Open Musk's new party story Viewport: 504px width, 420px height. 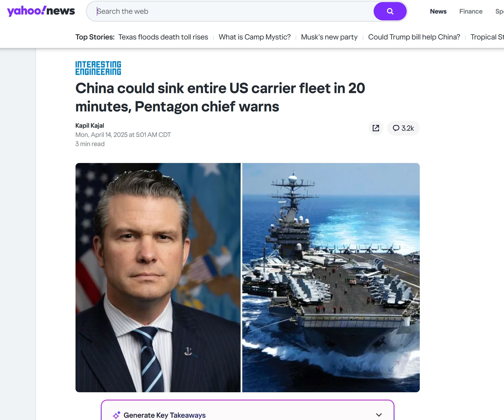(x=329, y=37)
